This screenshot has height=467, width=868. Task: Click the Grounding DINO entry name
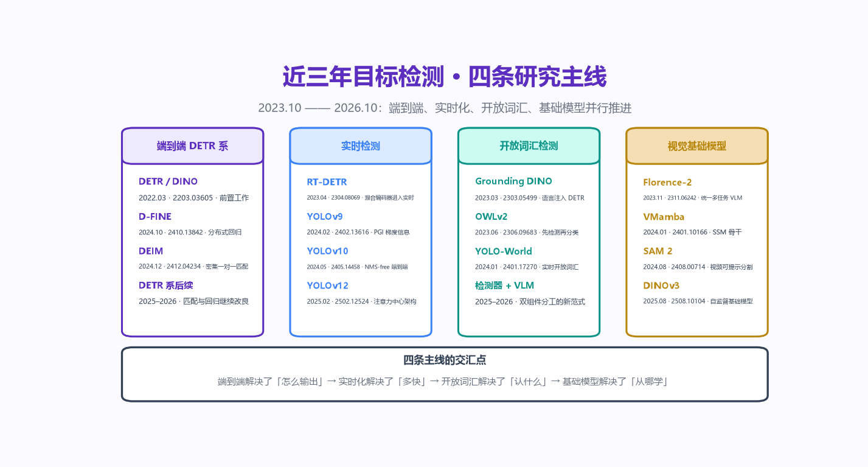513,181
